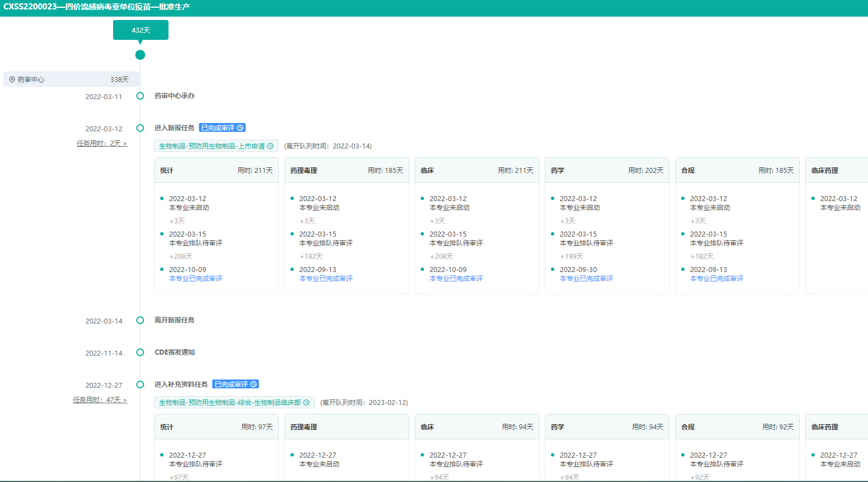Open 生物制品-预防用生物制品-上市申请 tag
The image size is (868, 482).
[212, 146]
